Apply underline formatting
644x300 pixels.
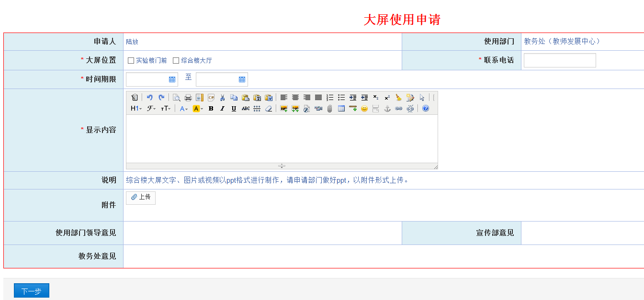(x=234, y=109)
